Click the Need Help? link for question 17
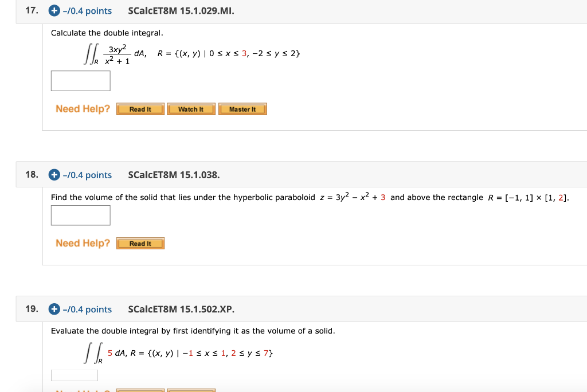587x392 pixels. [x=82, y=109]
